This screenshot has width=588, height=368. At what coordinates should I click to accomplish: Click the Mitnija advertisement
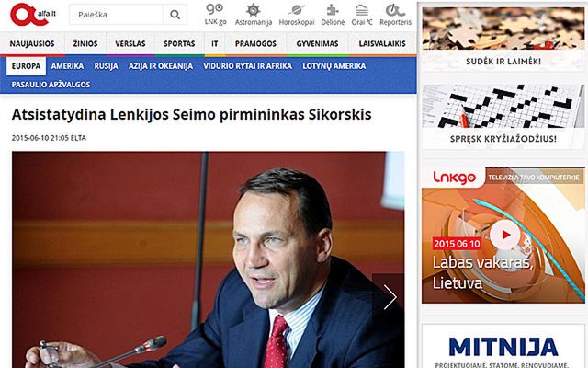[503, 346]
